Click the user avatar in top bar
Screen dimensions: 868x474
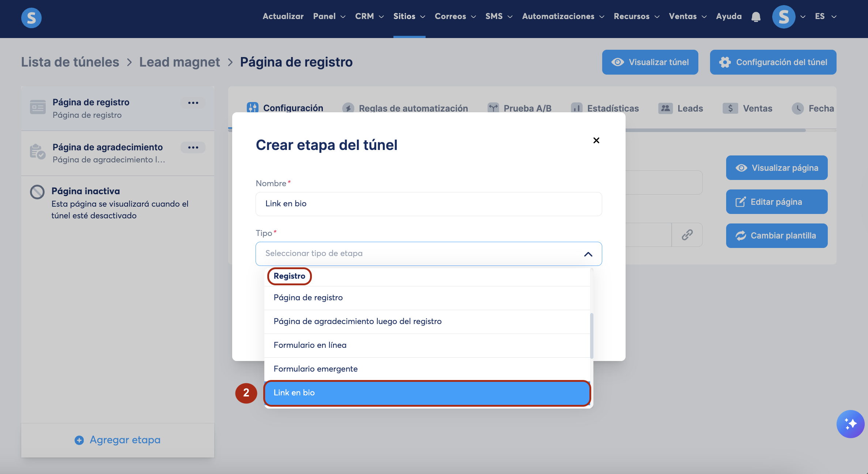coord(784,17)
